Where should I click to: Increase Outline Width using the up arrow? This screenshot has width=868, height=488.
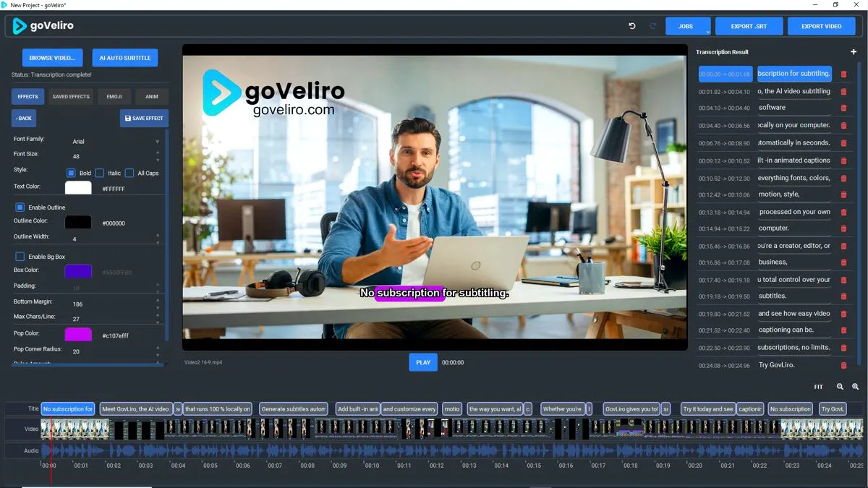tap(158, 235)
